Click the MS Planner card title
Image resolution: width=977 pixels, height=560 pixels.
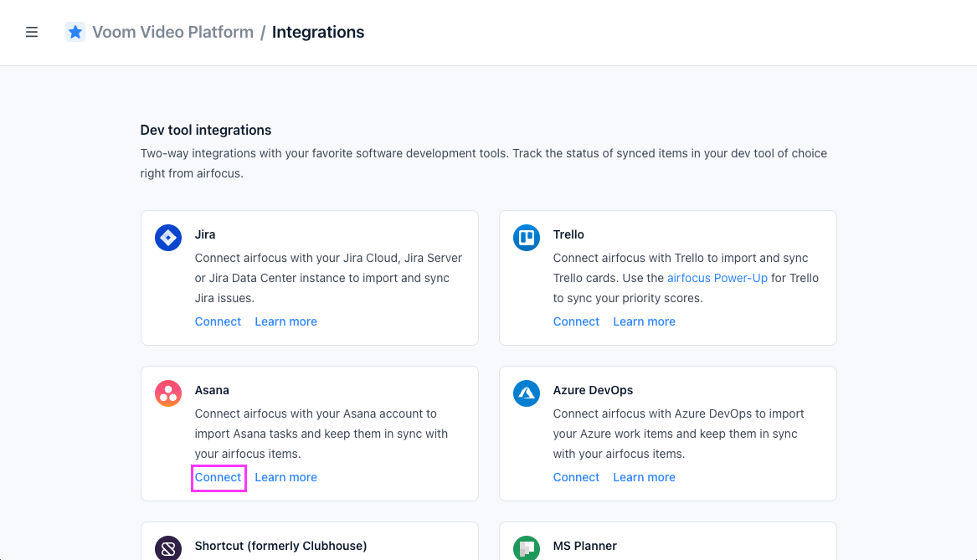tap(584, 546)
